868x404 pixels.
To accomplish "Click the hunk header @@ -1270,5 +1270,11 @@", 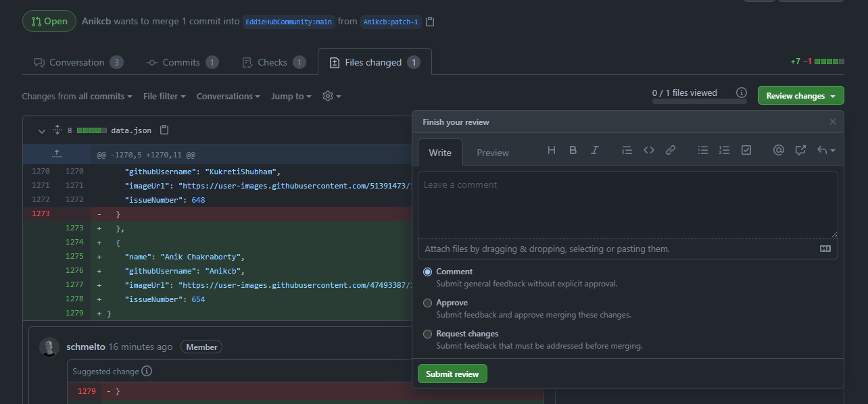I will click(146, 155).
